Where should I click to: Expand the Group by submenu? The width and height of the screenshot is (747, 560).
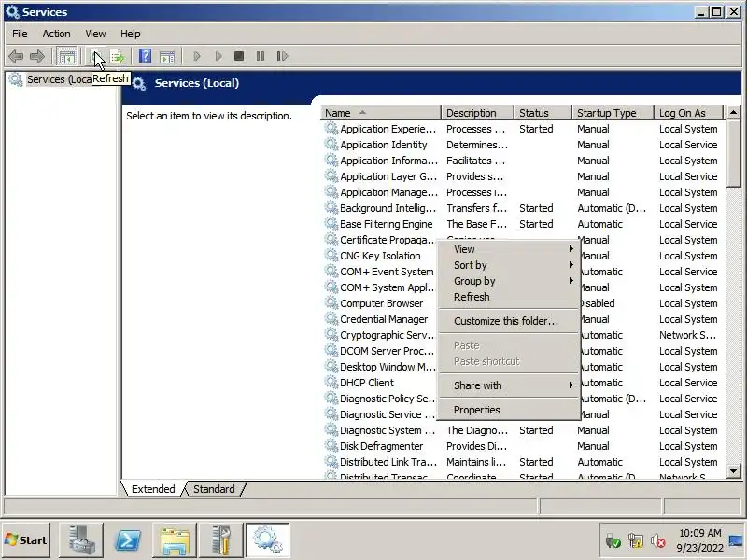click(x=508, y=281)
